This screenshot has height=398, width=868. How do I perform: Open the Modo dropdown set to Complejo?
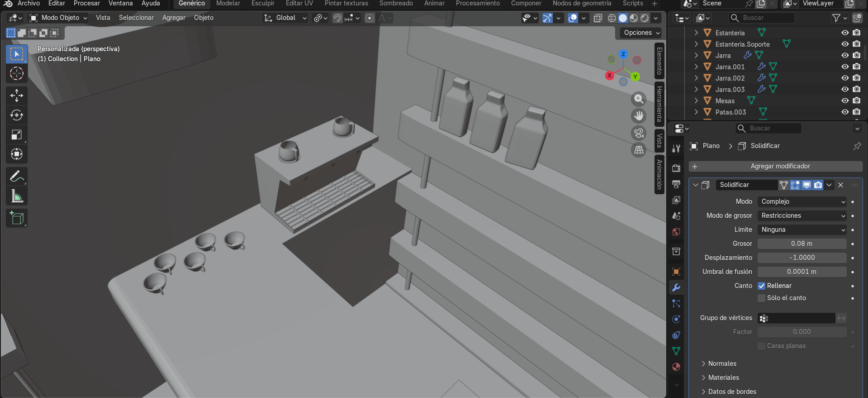tap(802, 201)
